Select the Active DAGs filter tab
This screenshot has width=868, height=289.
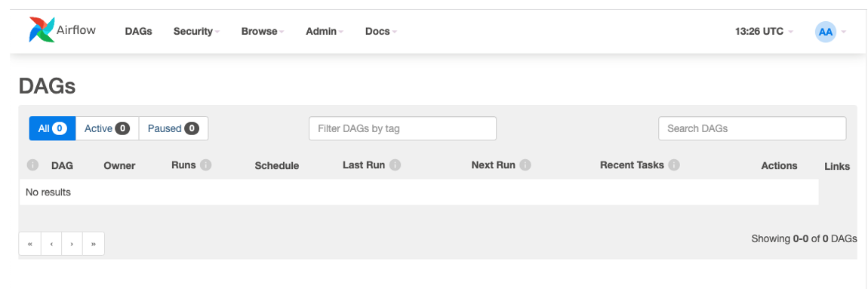point(107,128)
